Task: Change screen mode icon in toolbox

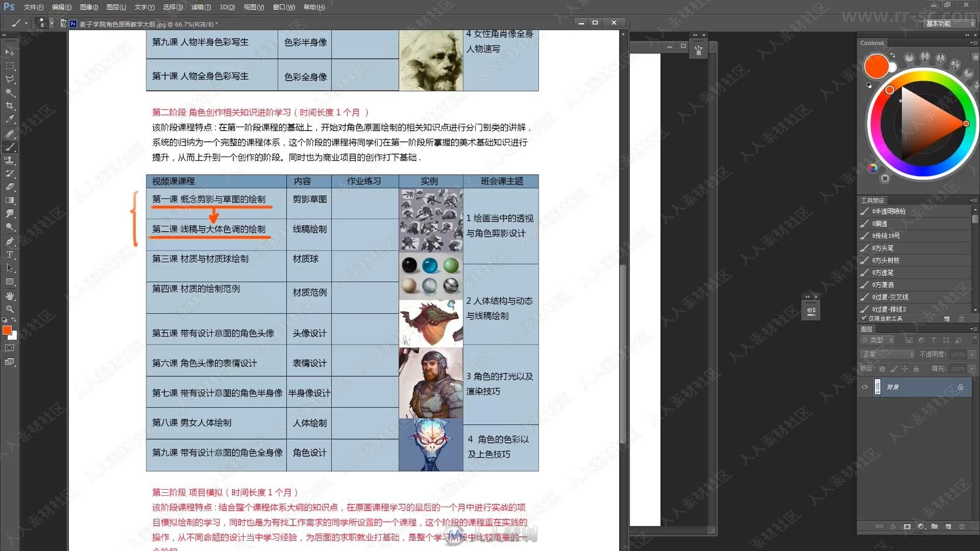Action: [x=9, y=362]
